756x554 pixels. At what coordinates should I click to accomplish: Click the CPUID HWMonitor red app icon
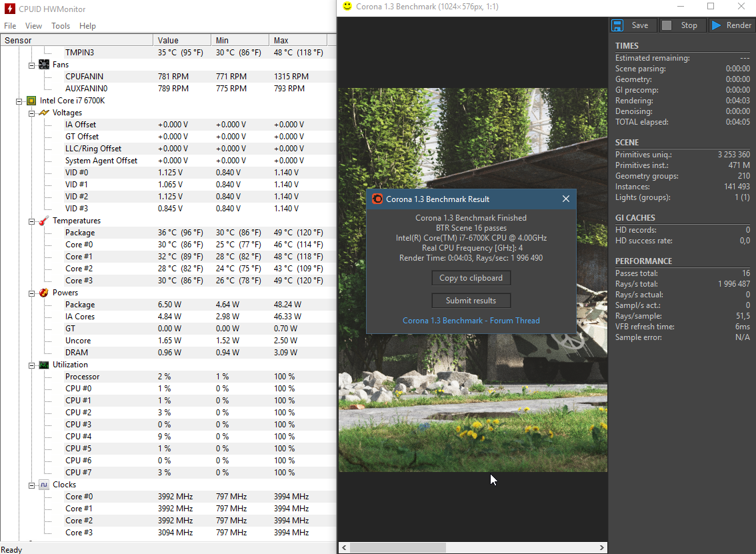tap(9, 9)
